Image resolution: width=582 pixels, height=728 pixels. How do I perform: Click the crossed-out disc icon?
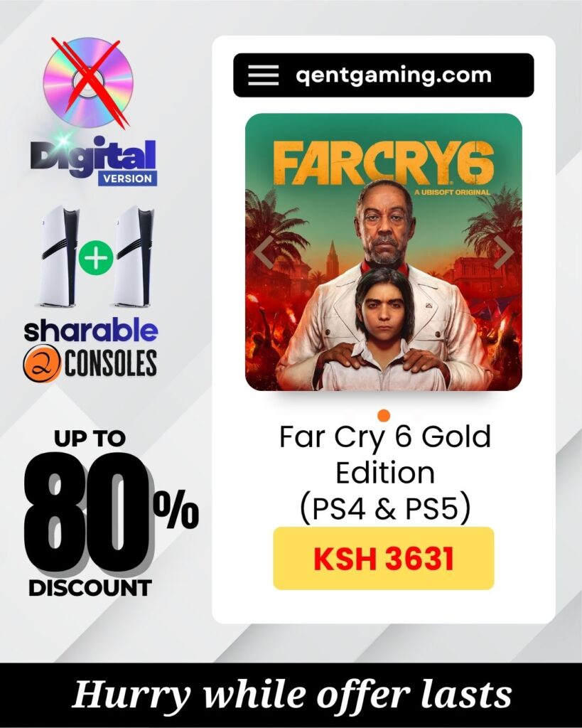(87, 82)
